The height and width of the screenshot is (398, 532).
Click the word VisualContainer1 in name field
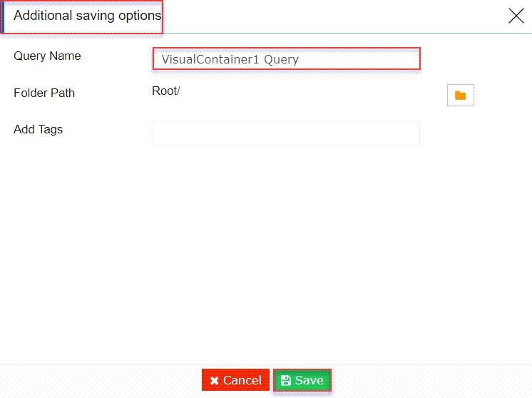[x=210, y=59]
